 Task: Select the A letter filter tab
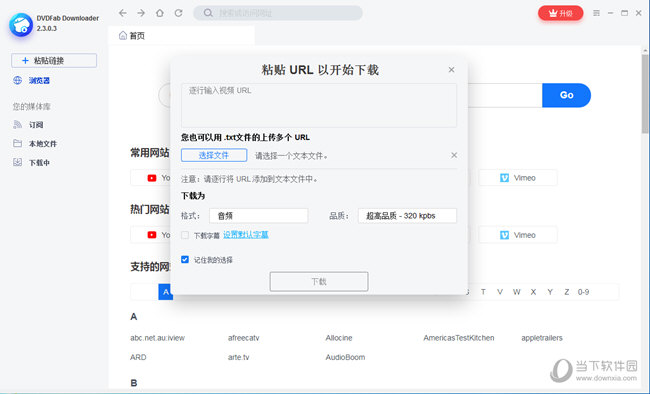tap(165, 292)
